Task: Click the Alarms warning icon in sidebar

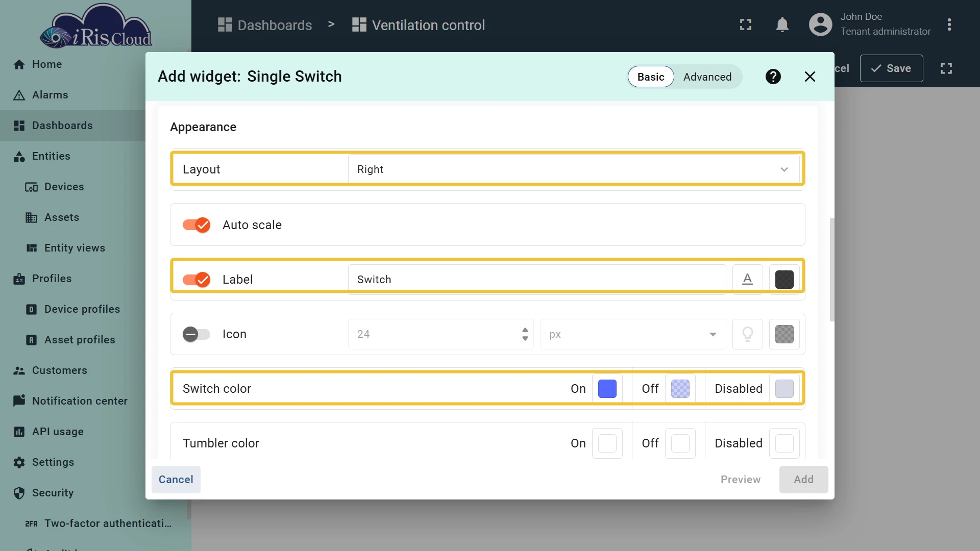Action: pyautogui.click(x=19, y=95)
